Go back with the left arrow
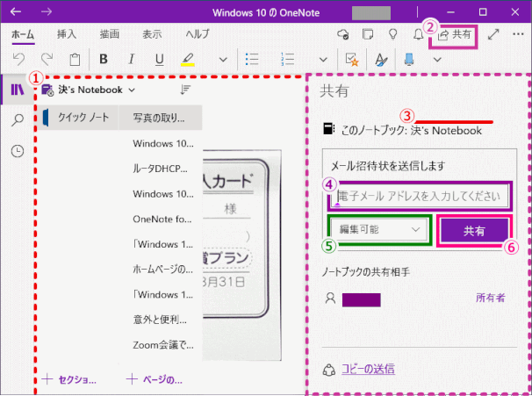This screenshot has width=532, height=396. click(16, 12)
